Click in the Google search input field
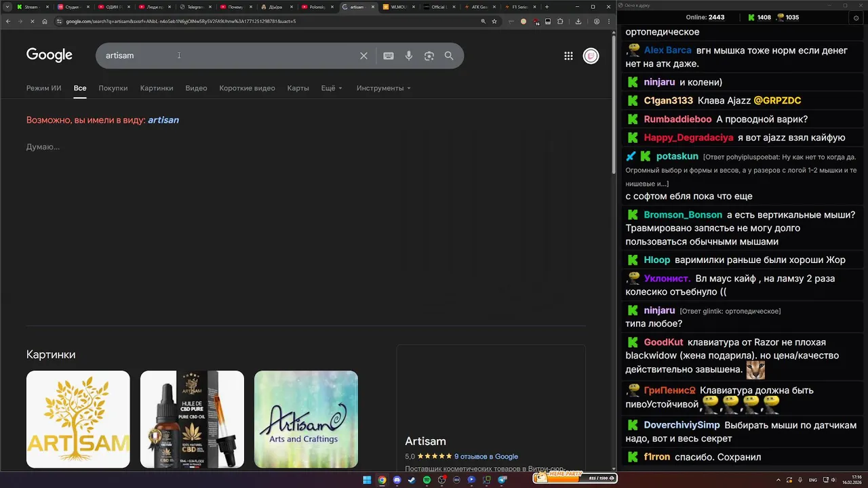868x488 pixels. pyautogui.click(x=231, y=56)
